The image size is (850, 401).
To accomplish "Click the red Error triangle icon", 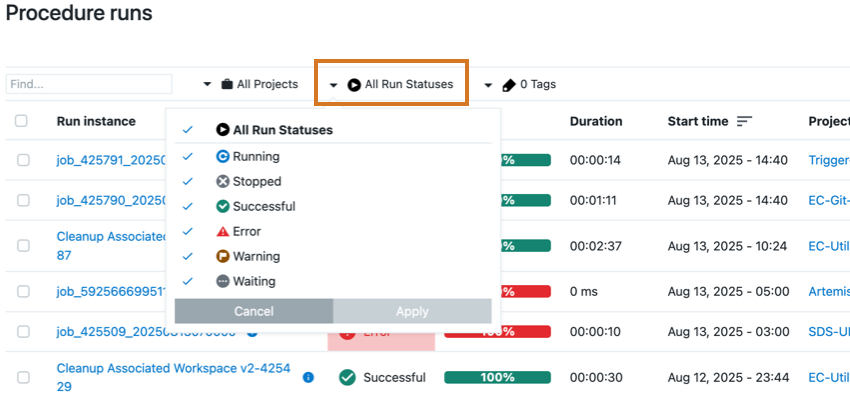I will 223,231.
